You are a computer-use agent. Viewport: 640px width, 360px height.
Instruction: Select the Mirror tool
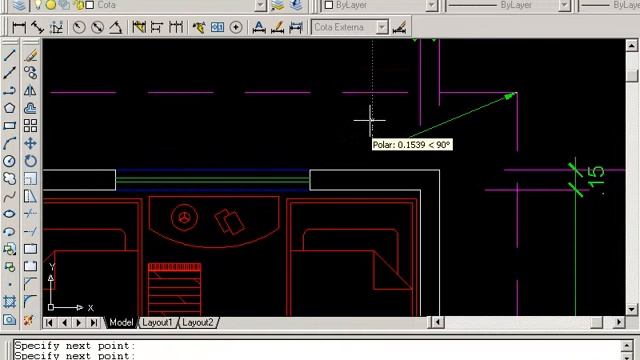click(31, 90)
